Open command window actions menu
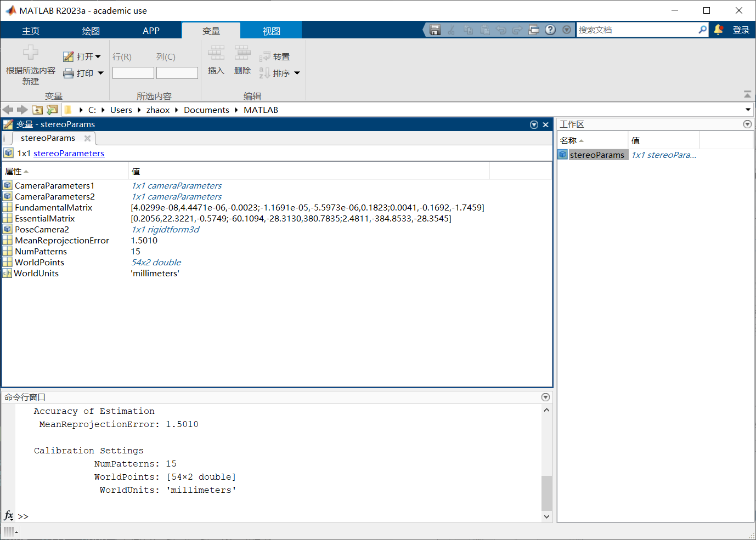Screen dimensions: 756x540 (545, 397)
